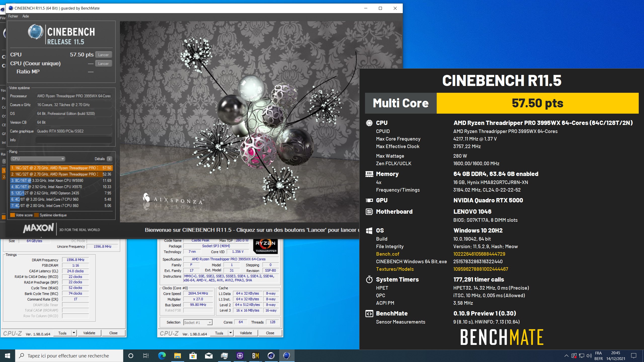Click the Cinebench title bar app icon
This screenshot has width=644, height=362.
tap(11, 8)
